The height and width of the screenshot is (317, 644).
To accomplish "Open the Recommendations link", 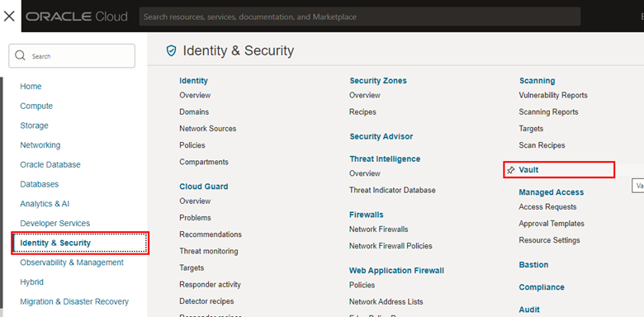I will coord(211,234).
